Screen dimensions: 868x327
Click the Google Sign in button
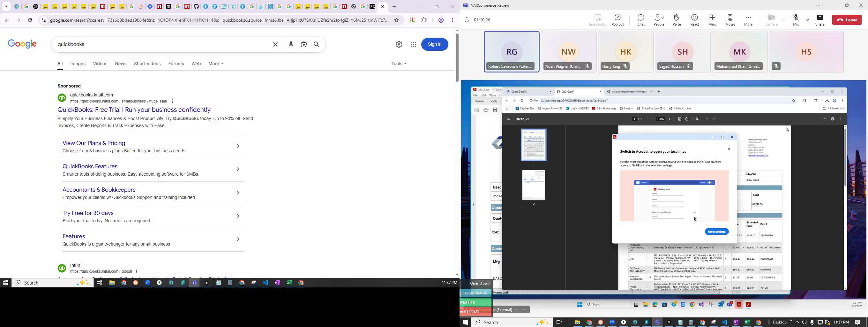point(435,44)
